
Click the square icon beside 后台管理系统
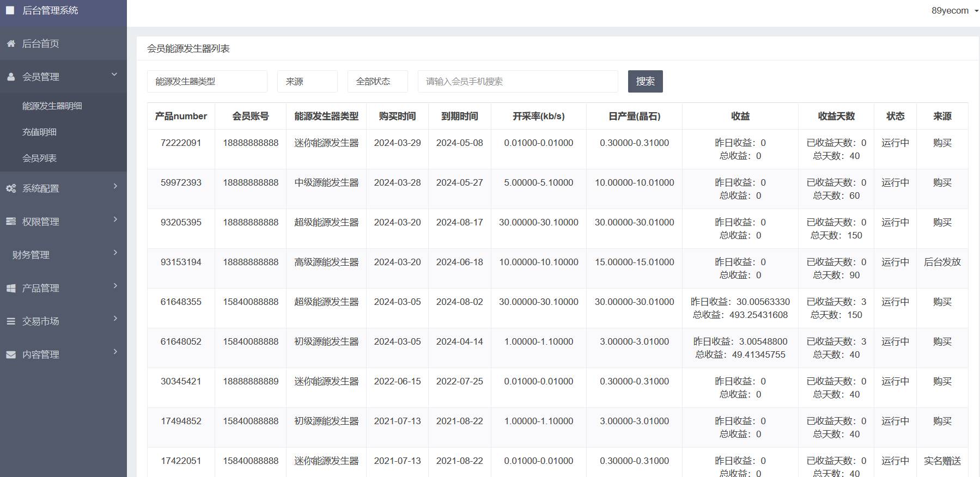tap(10, 10)
